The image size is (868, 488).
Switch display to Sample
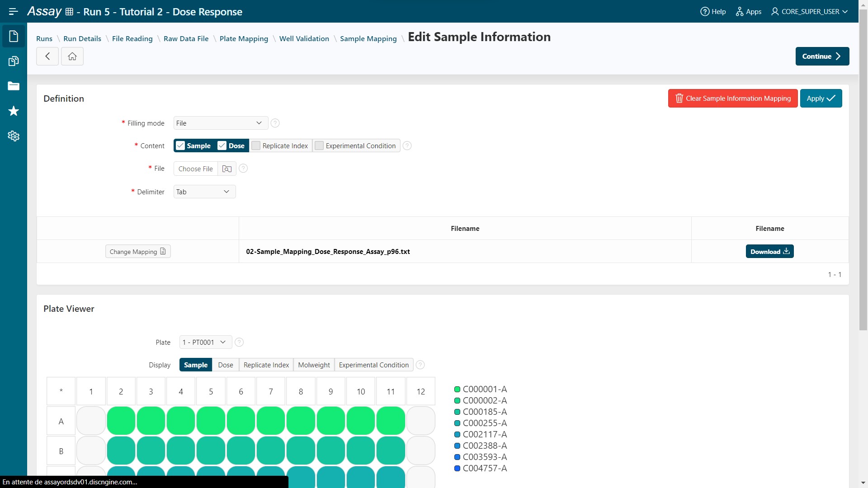coord(196,365)
